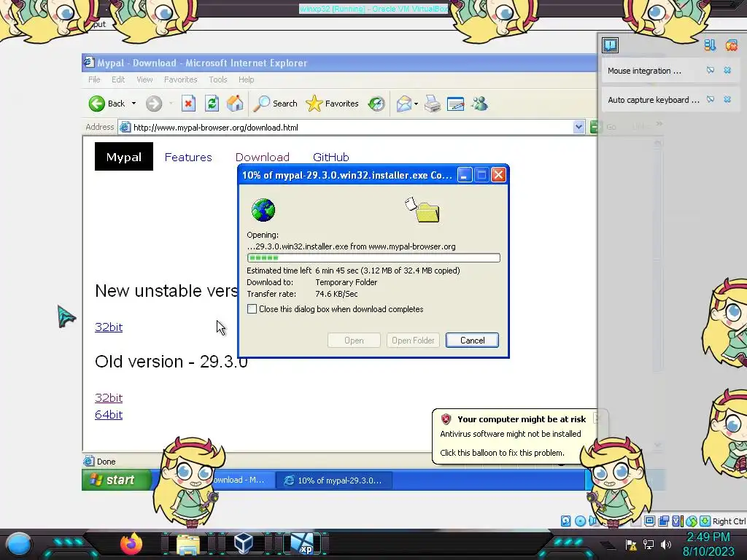Click the host volume speaker tray icon
This screenshot has height=560, width=747.
coord(666,544)
